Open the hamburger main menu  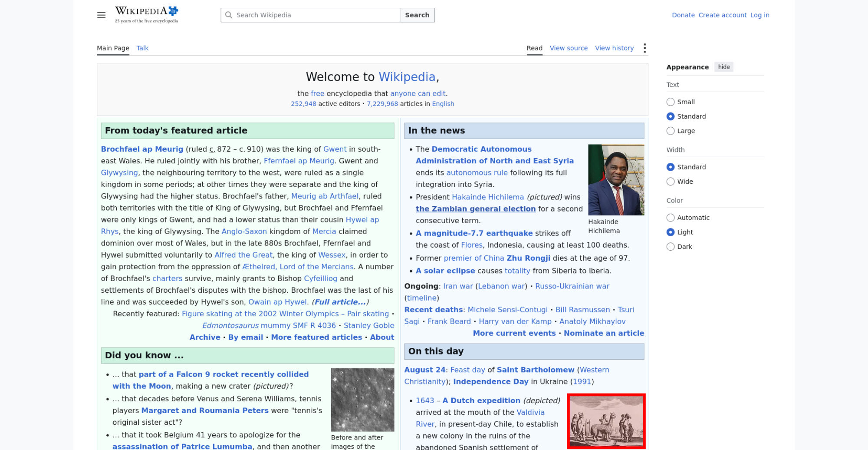(101, 15)
